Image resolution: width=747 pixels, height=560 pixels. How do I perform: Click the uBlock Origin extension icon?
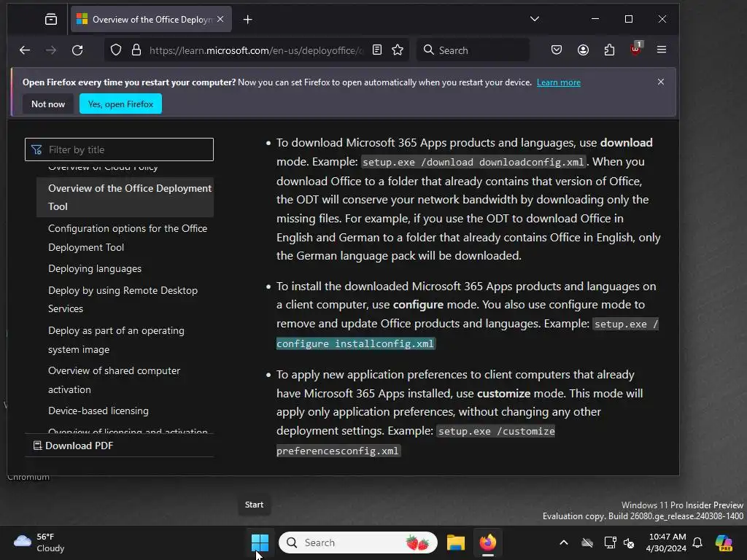tap(636, 49)
